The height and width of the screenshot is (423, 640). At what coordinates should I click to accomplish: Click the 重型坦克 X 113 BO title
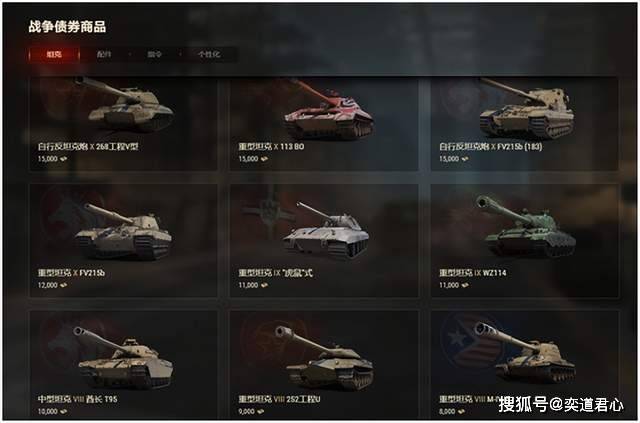pos(271,147)
